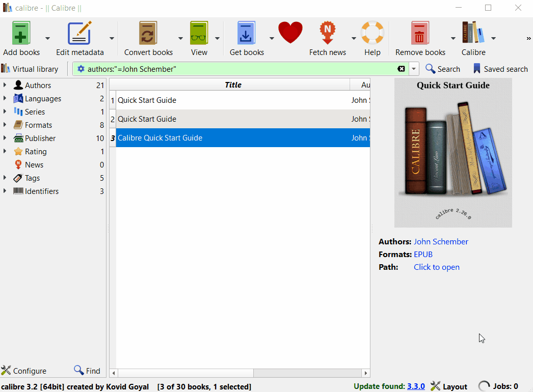Click the Search button
The height and width of the screenshot is (392, 533).
(x=443, y=69)
